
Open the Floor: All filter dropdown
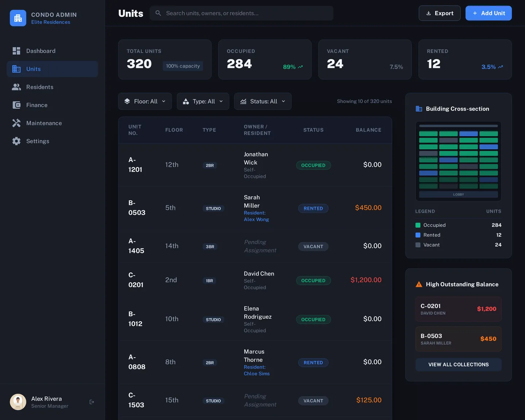(x=145, y=101)
